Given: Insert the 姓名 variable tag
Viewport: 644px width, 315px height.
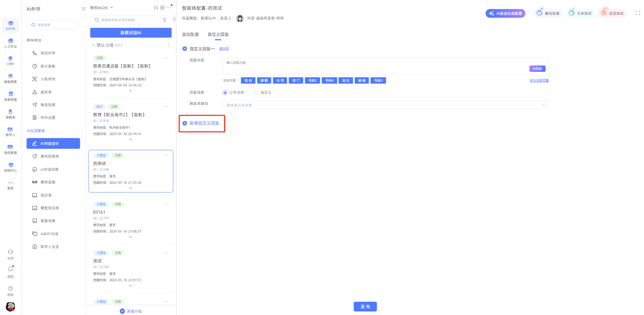Looking at the screenshot, I should (x=248, y=81).
